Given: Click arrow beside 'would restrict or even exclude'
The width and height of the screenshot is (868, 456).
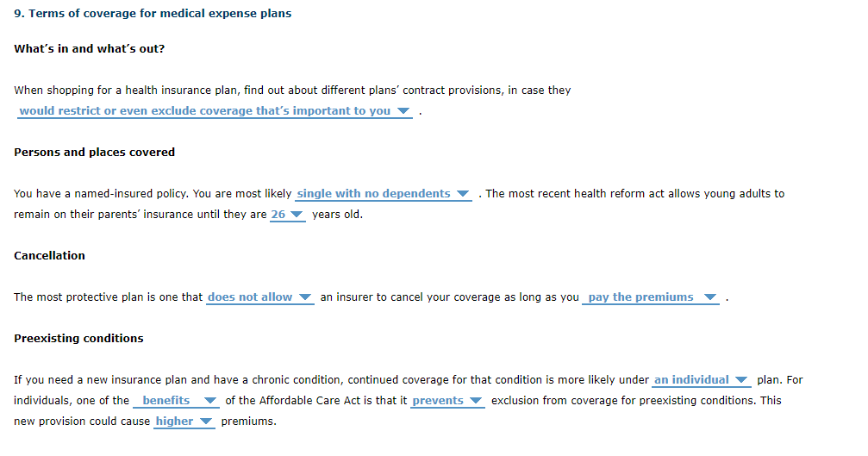Looking at the screenshot, I should pos(403,111).
